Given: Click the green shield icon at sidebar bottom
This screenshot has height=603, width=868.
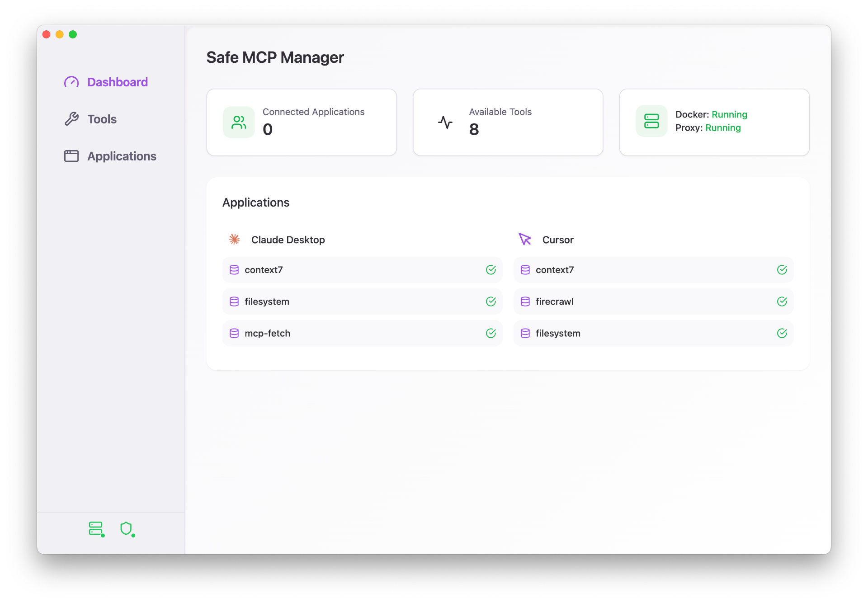Looking at the screenshot, I should pos(127,529).
